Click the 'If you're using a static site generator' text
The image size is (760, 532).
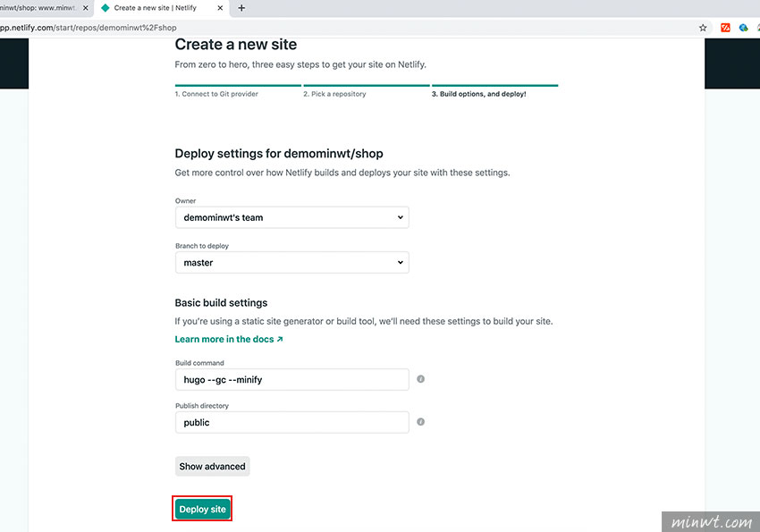(x=364, y=321)
